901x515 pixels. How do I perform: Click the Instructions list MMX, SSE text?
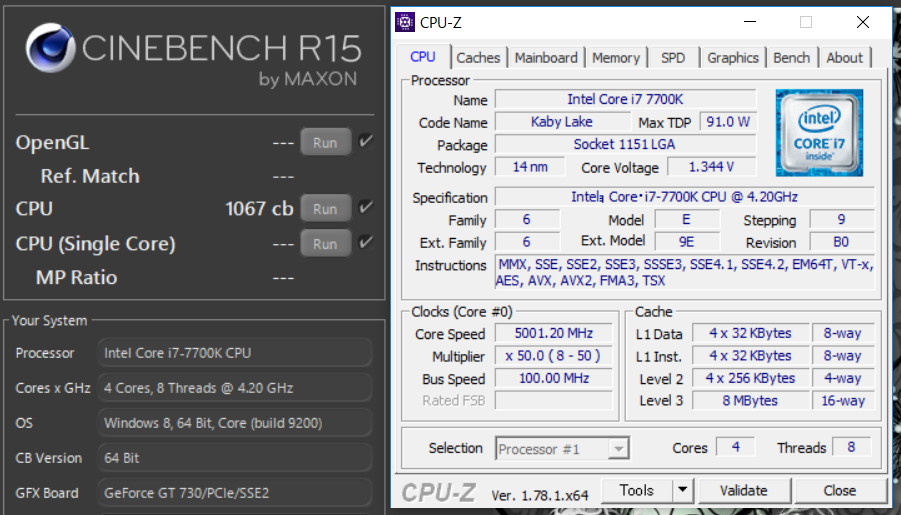[x=684, y=272]
